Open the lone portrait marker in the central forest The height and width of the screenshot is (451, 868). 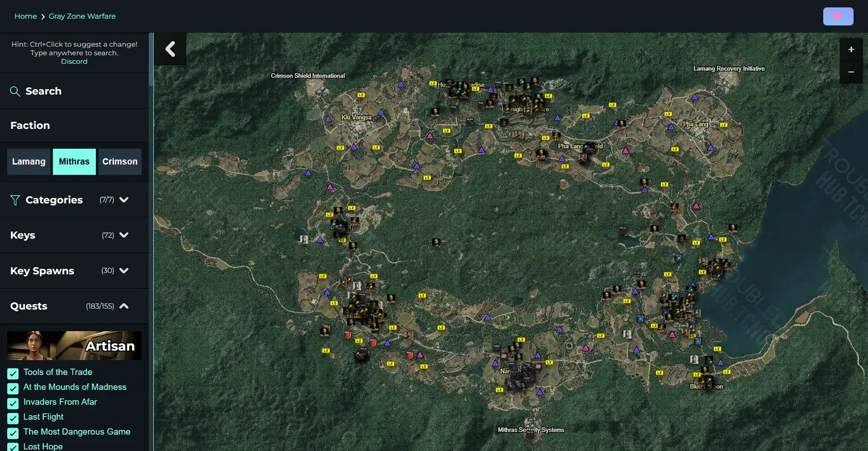436,242
